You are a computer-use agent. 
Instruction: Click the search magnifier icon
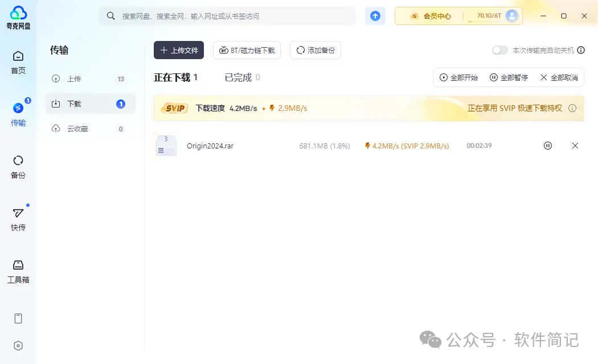tap(110, 16)
